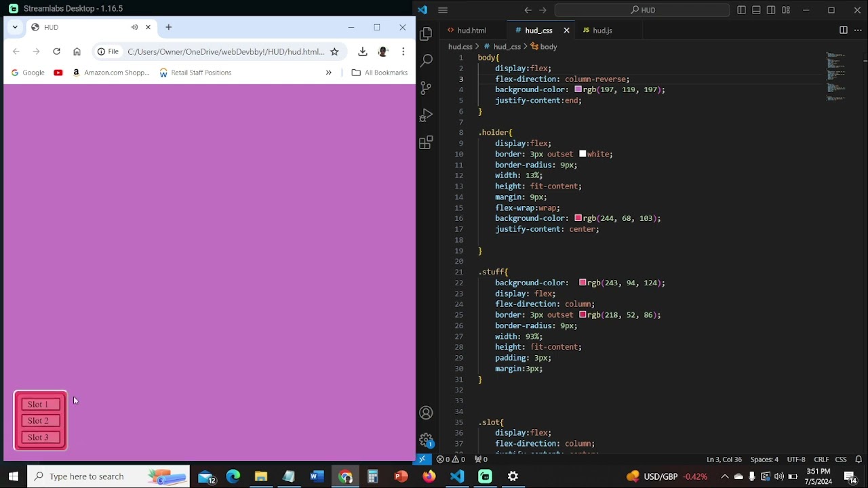Open VS Code notifications bell
The height and width of the screenshot is (488, 868).
coord(859,460)
